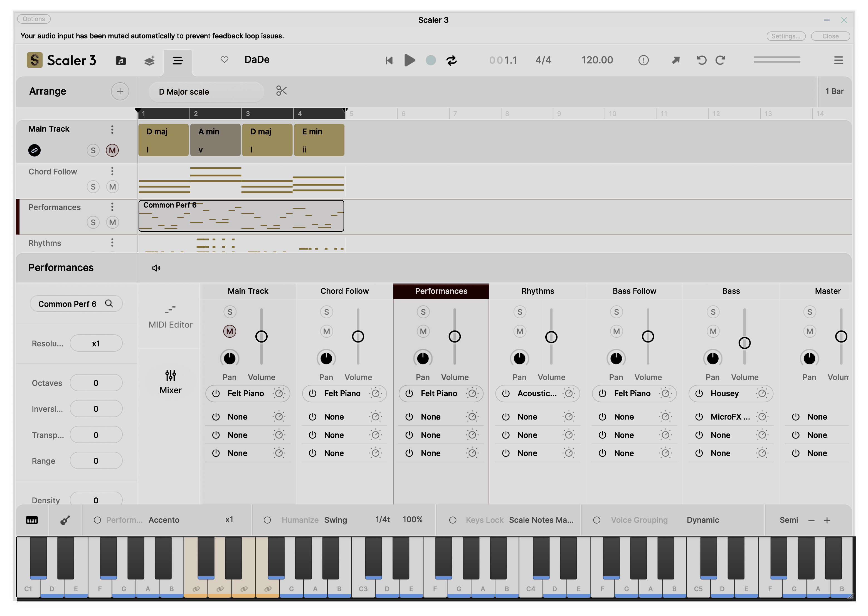The height and width of the screenshot is (616, 868).
Task: Click the scissors split icon
Action: [x=281, y=91]
